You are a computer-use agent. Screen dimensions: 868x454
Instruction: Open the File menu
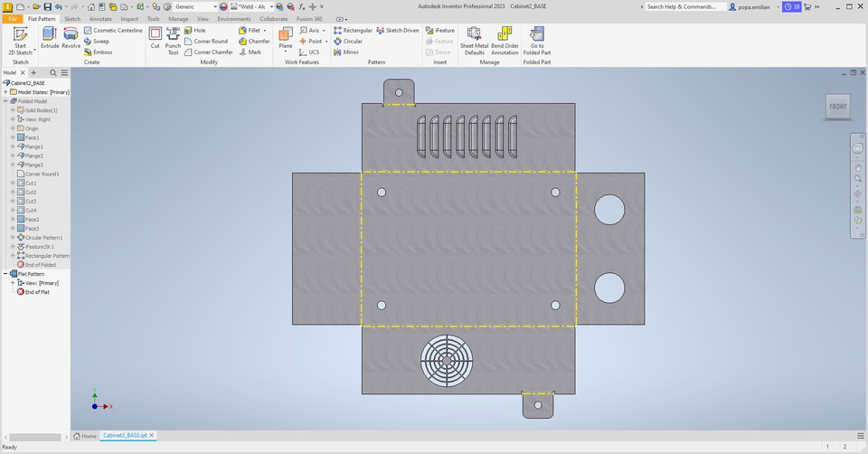(12, 19)
